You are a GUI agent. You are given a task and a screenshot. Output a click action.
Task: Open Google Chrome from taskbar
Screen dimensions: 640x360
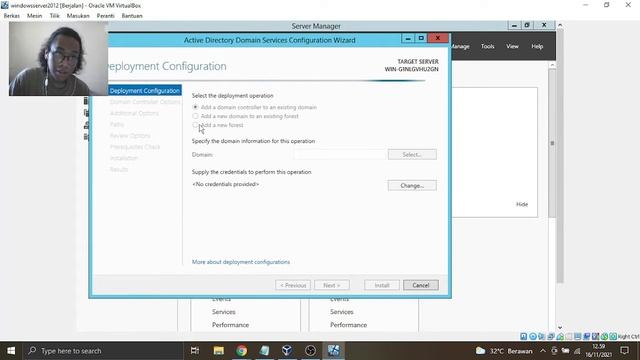[241, 351]
